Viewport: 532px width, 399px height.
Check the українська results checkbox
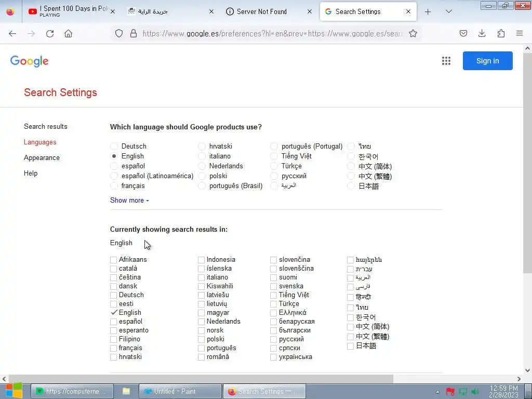point(273,357)
